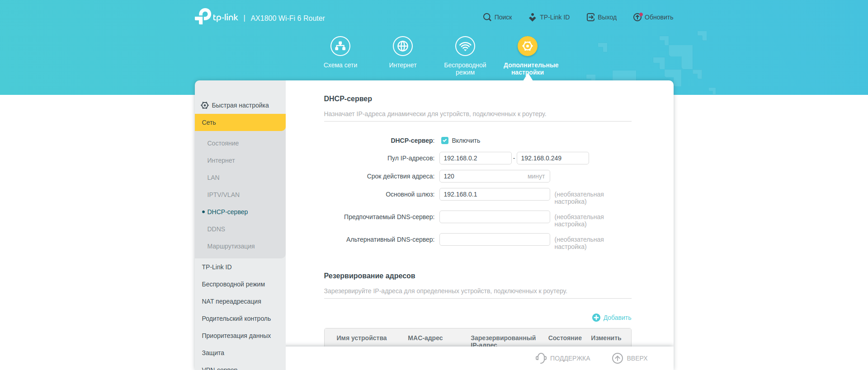Image resolution: width=868 pixels, height=370 pixels.
Task: Click the preferred DNS server field
Action: tap(494, 217)
